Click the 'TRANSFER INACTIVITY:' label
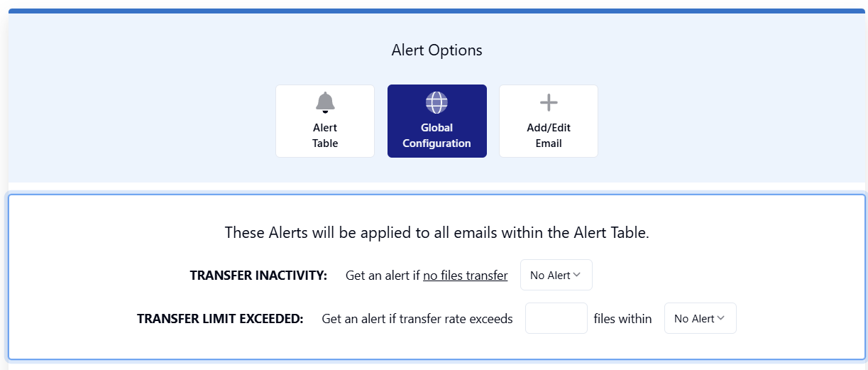This screenshot has height=370, width=868. (258, 276)
